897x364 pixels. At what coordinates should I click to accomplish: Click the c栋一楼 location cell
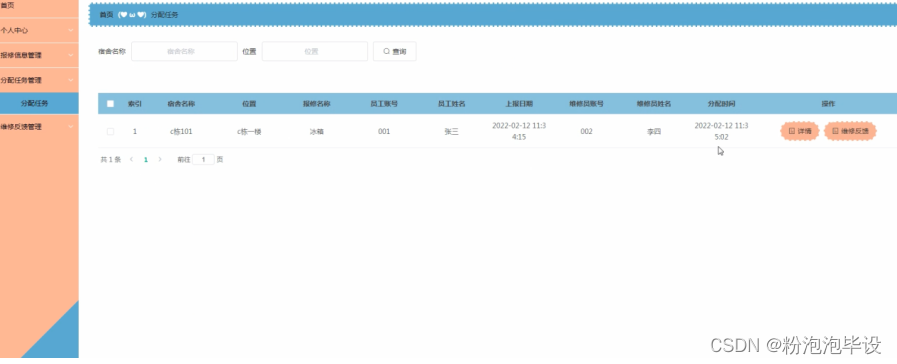click(249, 131)
